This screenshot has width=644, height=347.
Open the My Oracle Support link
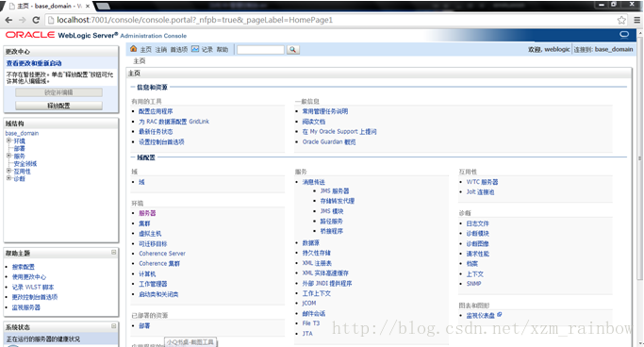coord(339,131)
